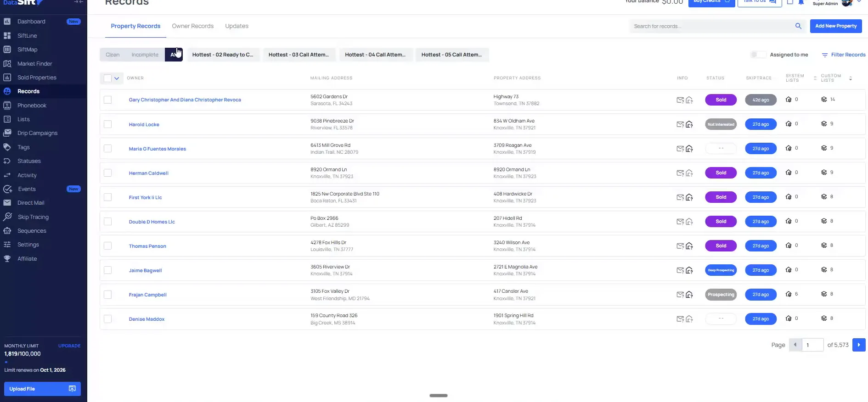This screenshot has width=868, height=402.
Task: Click the Market Finder sidebar icon
Action: coord(7,63)
